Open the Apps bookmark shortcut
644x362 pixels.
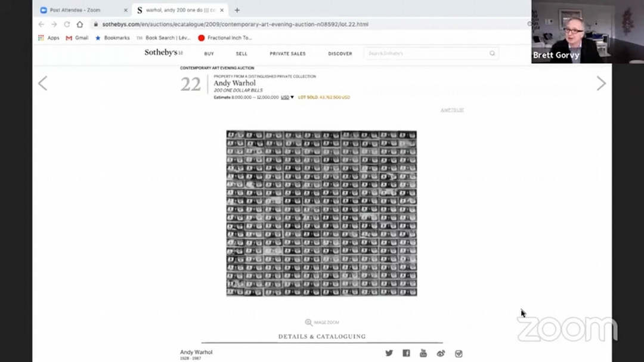(49, 38)
